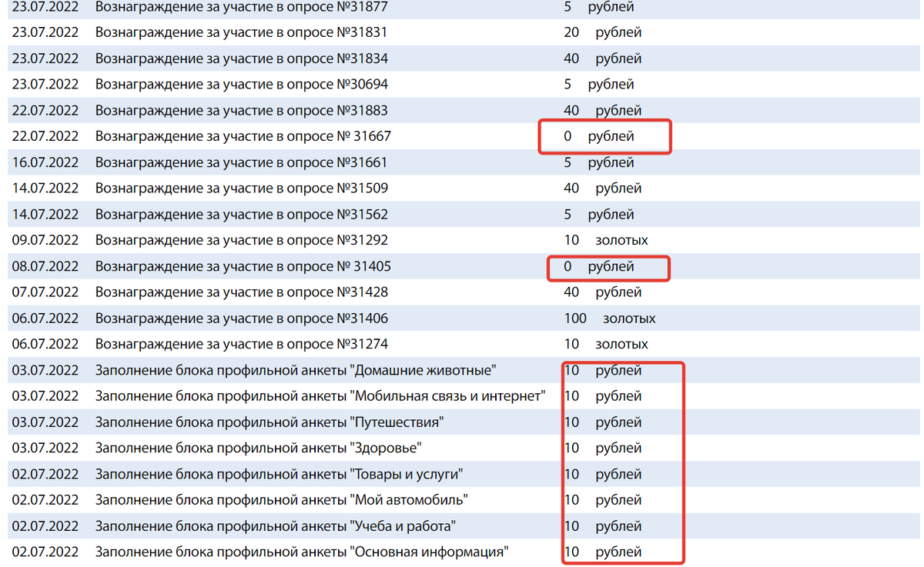Select the "5 рублей" amount for survey №31562
The height and width of the screenshot is (567, 924).
[599, 215]
